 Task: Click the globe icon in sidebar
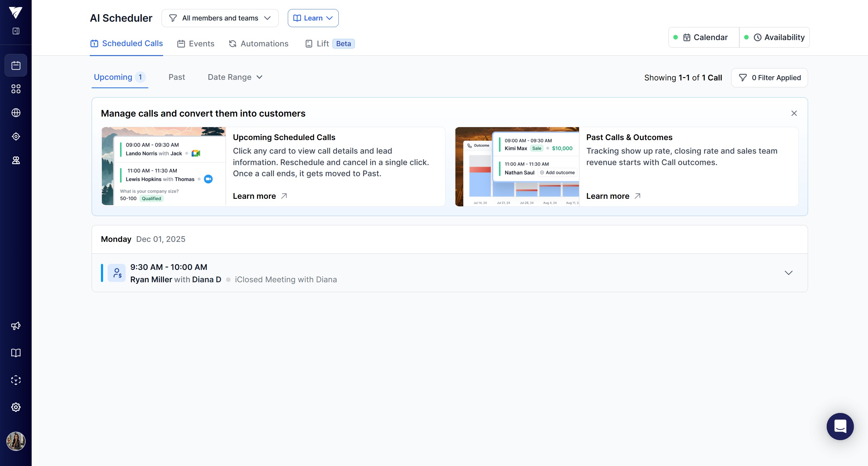click(16, 113)
